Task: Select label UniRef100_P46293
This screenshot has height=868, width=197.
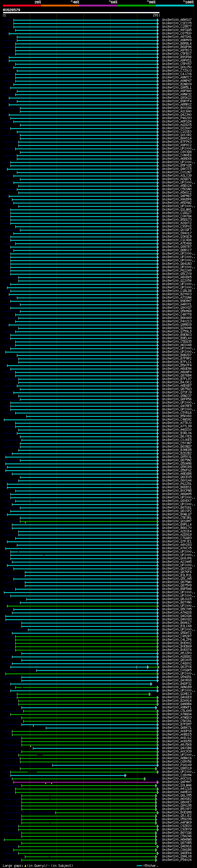Action: coord(176,118)
